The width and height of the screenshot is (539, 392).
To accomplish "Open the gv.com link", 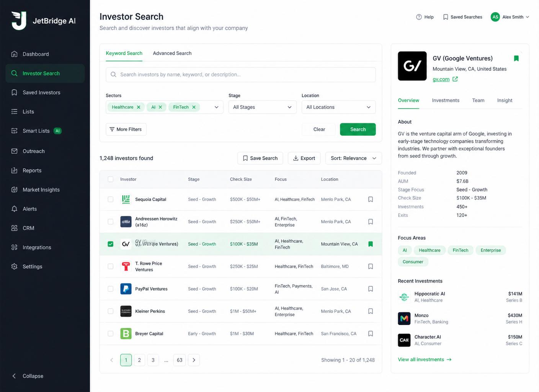I will click(x=445, y=79).
